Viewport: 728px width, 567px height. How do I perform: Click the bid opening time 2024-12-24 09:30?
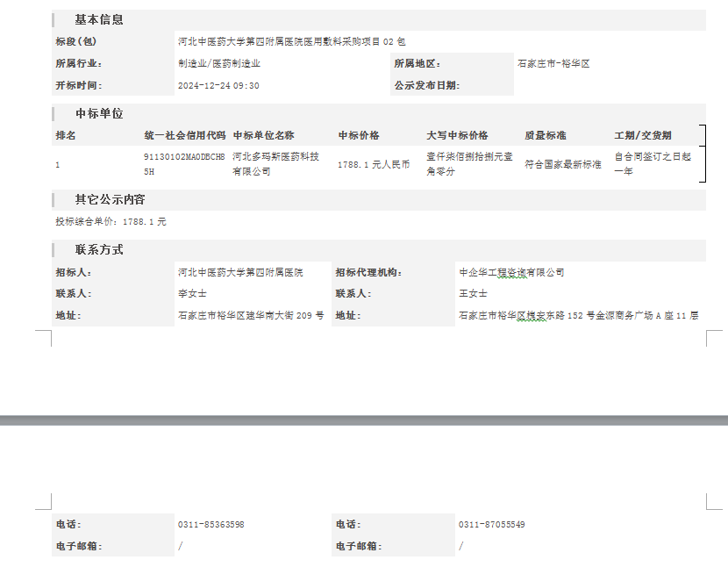pos(218,85)
